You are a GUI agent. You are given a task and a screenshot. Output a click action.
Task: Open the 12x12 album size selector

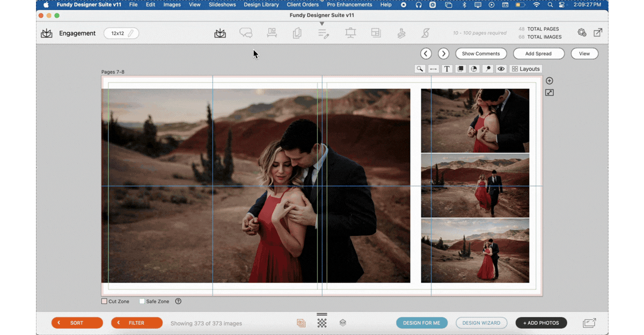[x=121, y=33]
